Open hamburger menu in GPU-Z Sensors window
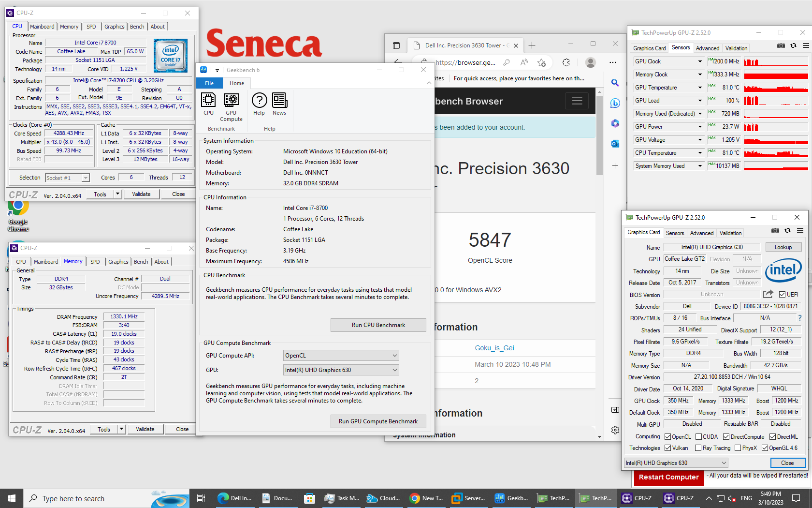Screen dimensions: 812x508 click(806, 46)
